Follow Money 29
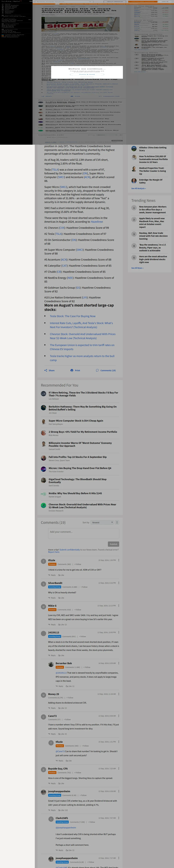 point(70,698)
